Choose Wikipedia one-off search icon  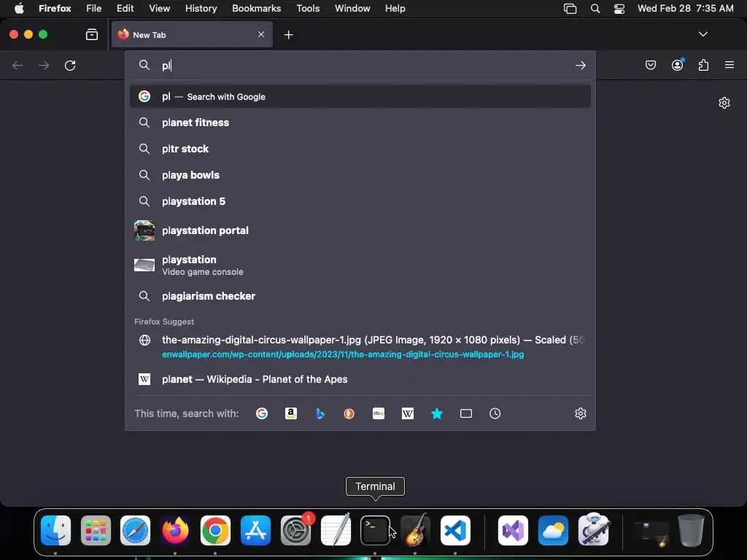[x=407, y=413]
